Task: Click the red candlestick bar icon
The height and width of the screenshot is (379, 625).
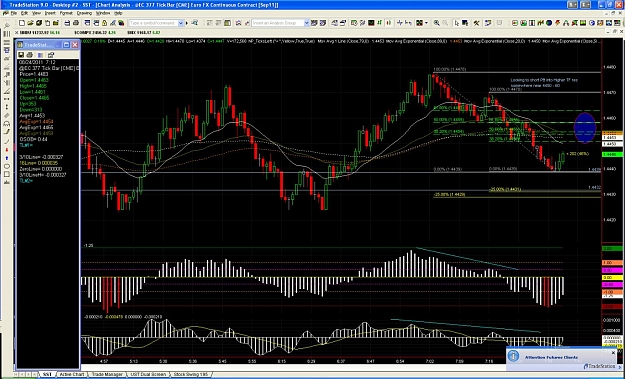Action: pyautogui.click(x=388, y=23)
